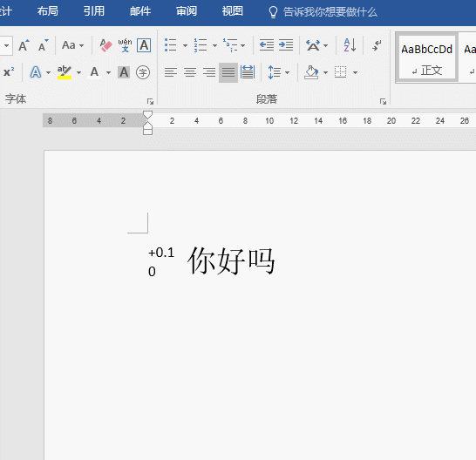This screenshot has width=476, height=460.
Task: Click the Enclose Characters circled icon
Action: click(x=143, y=72)
